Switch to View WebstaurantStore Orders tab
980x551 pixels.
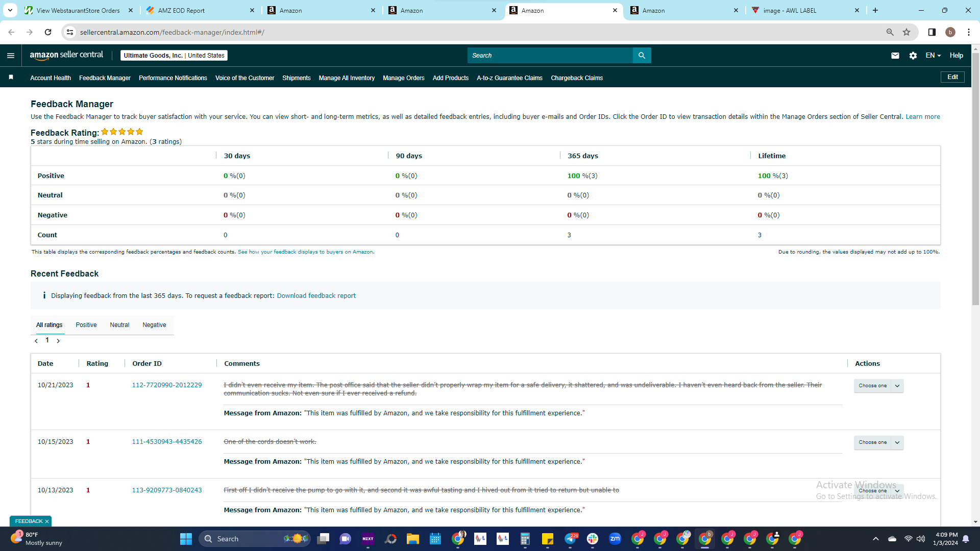point(79,10)
